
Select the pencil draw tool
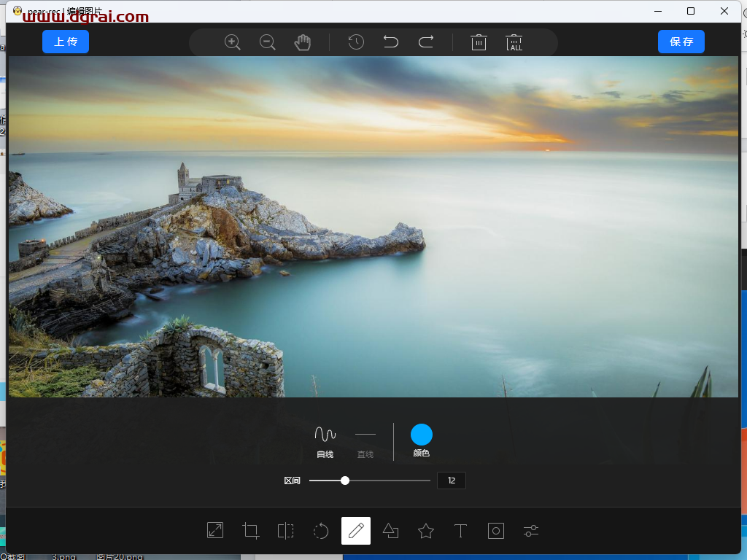click(356, 531)
